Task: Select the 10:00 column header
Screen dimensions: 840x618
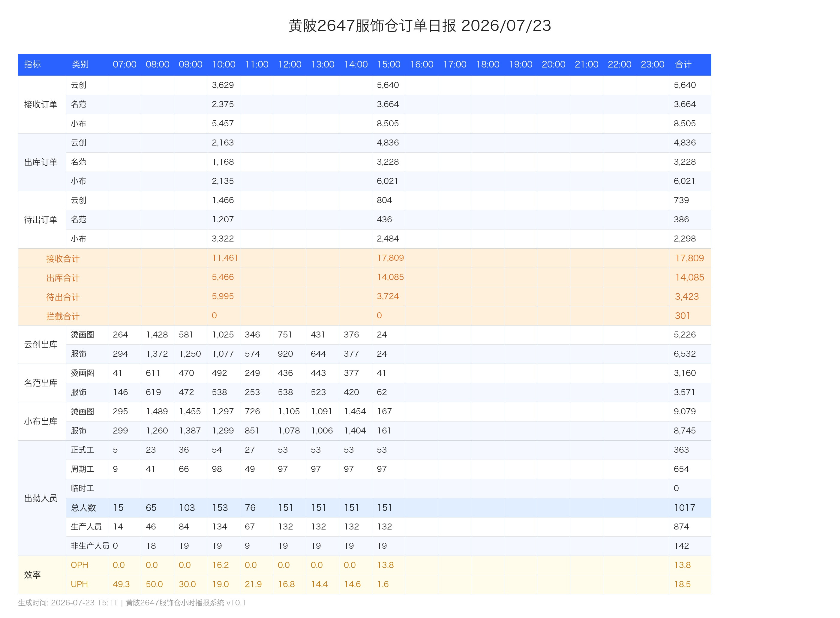Action: 224,64
